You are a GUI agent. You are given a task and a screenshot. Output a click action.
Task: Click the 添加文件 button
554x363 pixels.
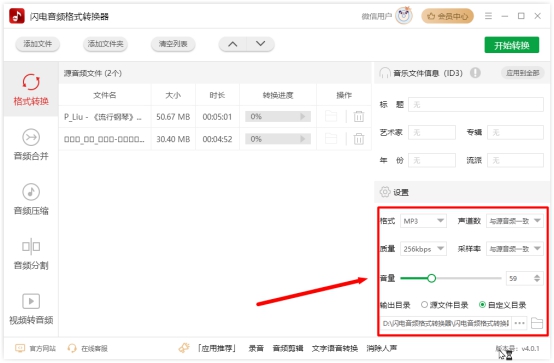37,44
